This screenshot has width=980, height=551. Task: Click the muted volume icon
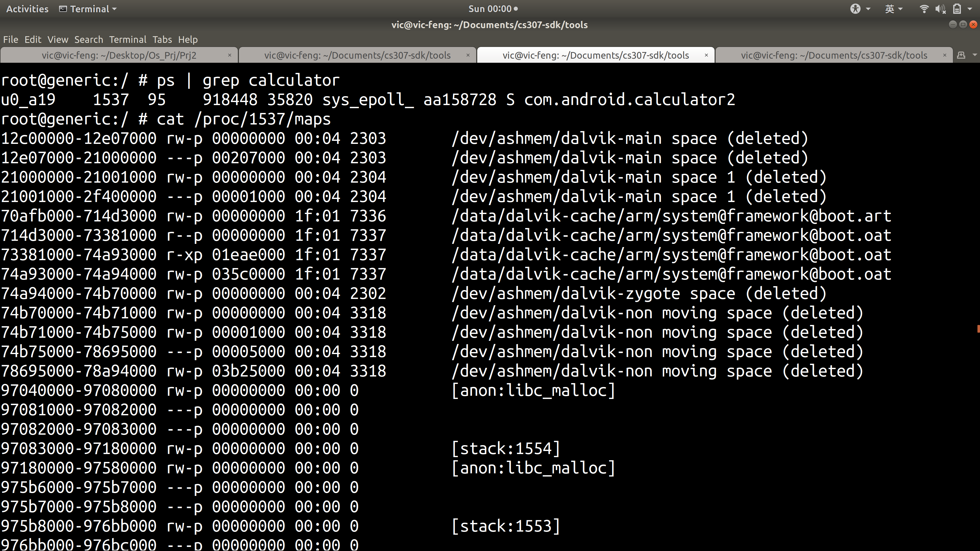940,9
